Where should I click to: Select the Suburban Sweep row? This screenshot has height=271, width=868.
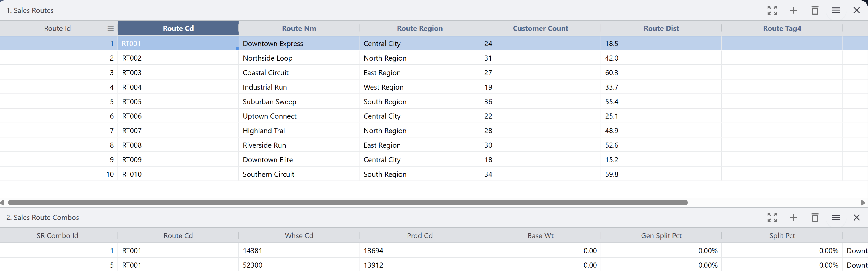269,101
